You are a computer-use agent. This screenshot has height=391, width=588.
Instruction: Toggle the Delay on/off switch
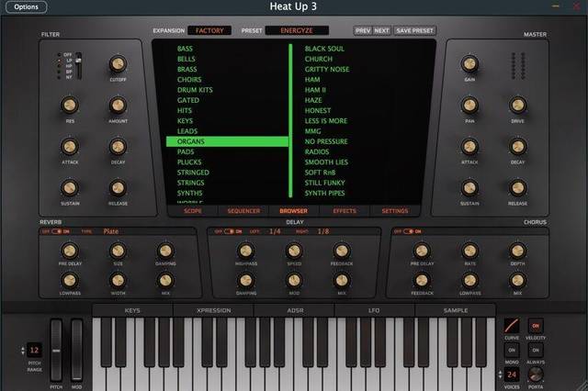229,231
